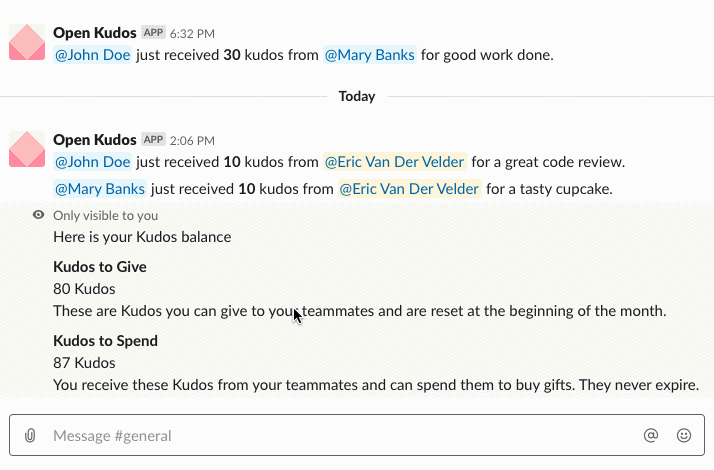714x470 pixels.
Task: Click the APP badge on 2:06 PM message
Action: [x=153, y=139]
